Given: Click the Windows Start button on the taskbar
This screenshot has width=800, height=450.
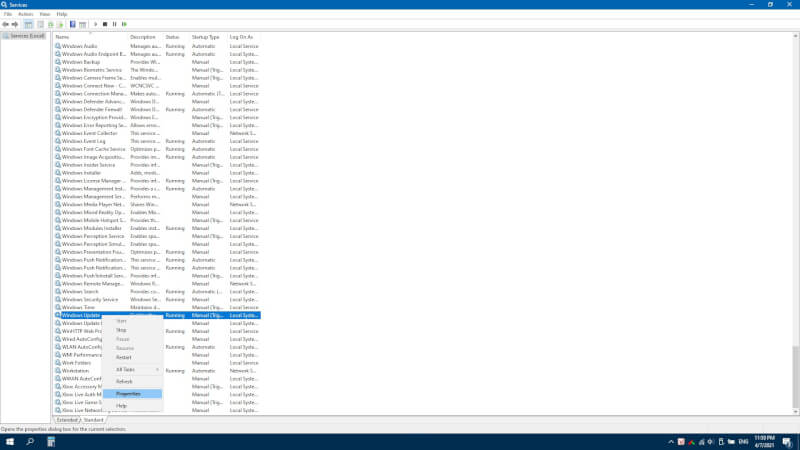Looking at the screenshot, I should 10,441.
